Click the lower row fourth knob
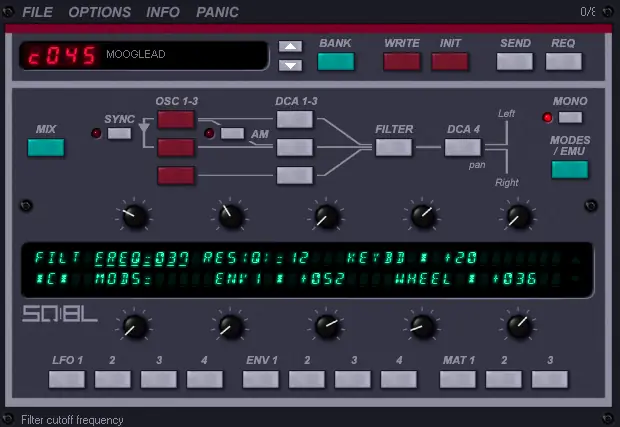 (x=423, y=327)
